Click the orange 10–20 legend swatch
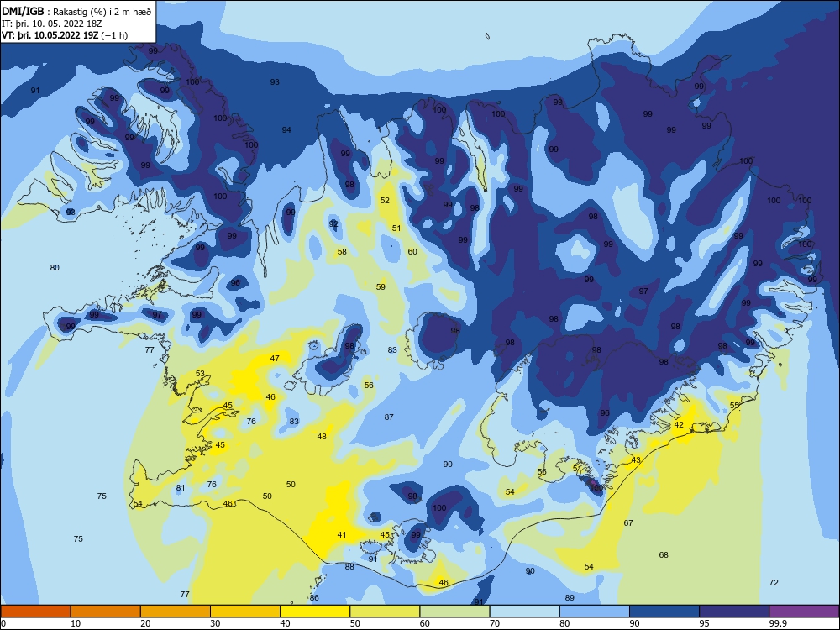The height and width of the screenshot is (630, 840). click(x=106, y=612)
